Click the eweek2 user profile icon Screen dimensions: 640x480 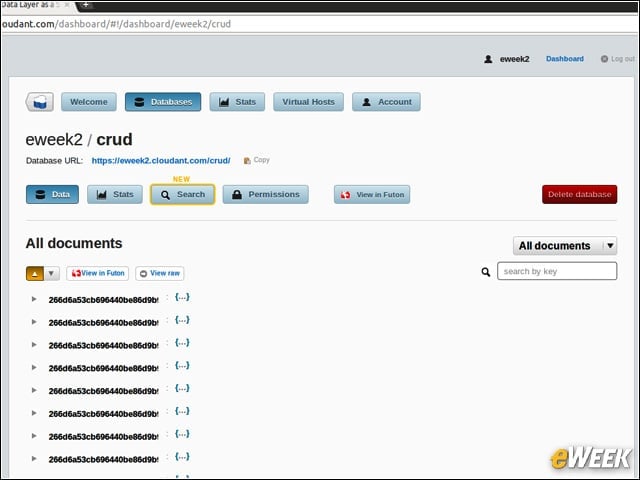[x=488, y=59]
